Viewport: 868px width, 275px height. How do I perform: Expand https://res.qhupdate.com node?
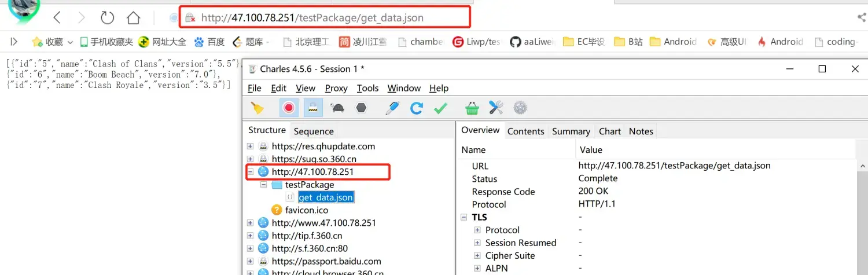tap(250, 146)
